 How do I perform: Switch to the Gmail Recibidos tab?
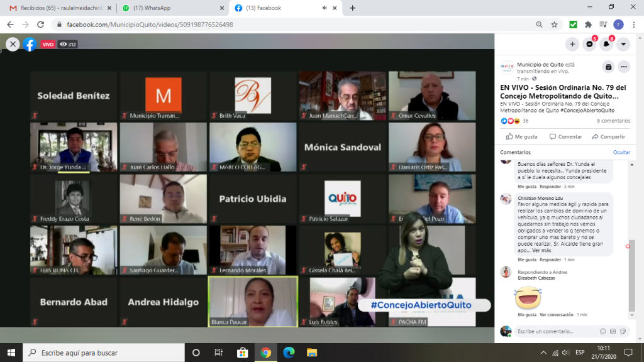[x=60, y=8]
